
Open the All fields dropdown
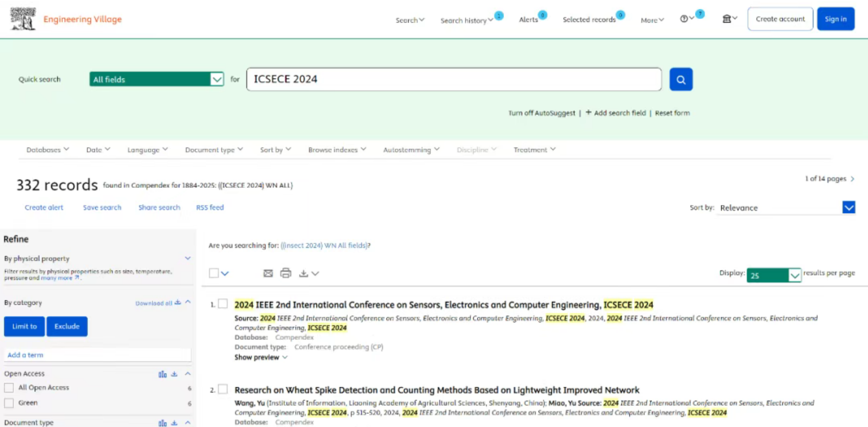pyautogui.click(x=157, y=79)
